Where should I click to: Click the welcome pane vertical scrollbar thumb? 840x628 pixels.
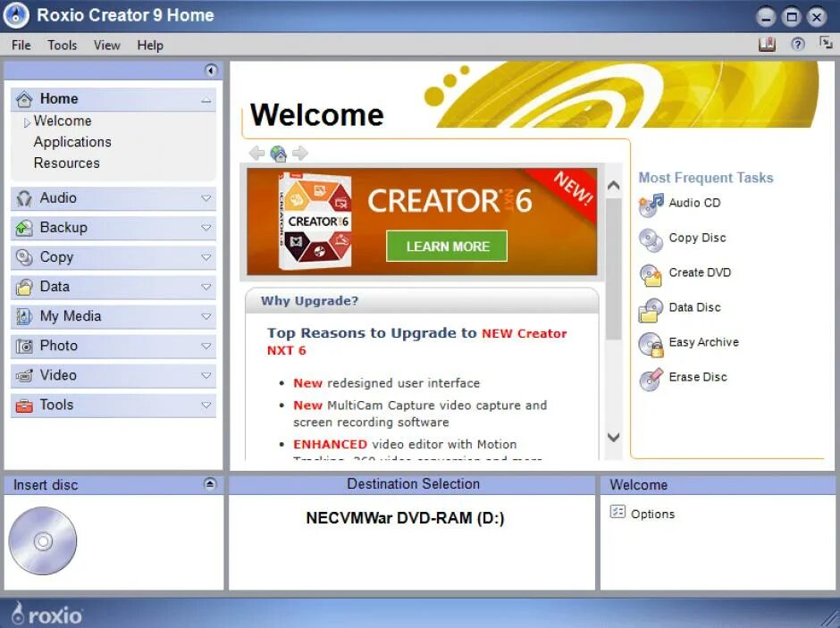coord(614,269)
